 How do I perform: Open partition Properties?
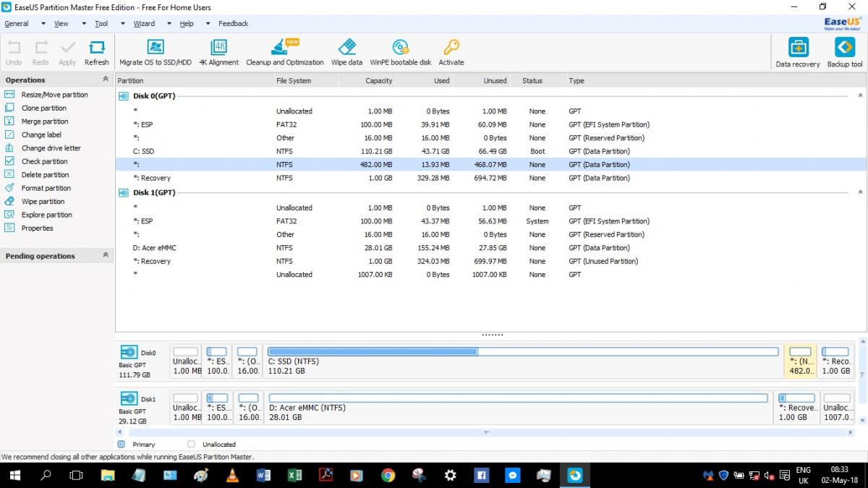coord(37,228)
